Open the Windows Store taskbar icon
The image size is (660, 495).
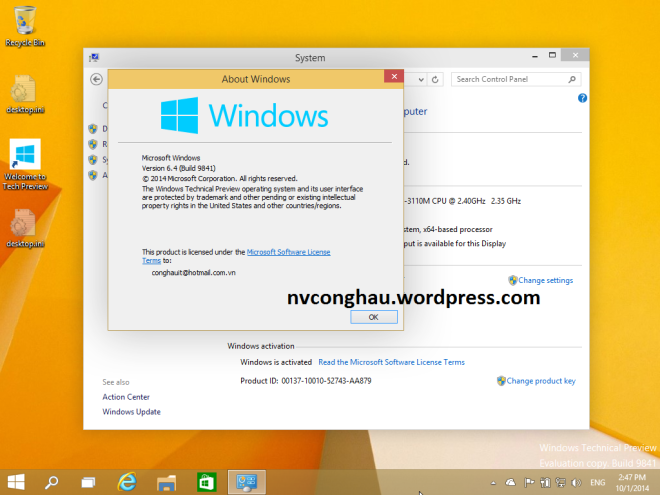tap(206, 482)
